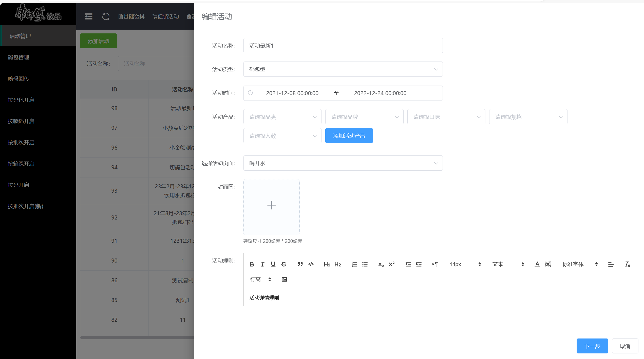Click the 下一步 next step button
This screenshot has height=359, width=644.
click(592, 346)
